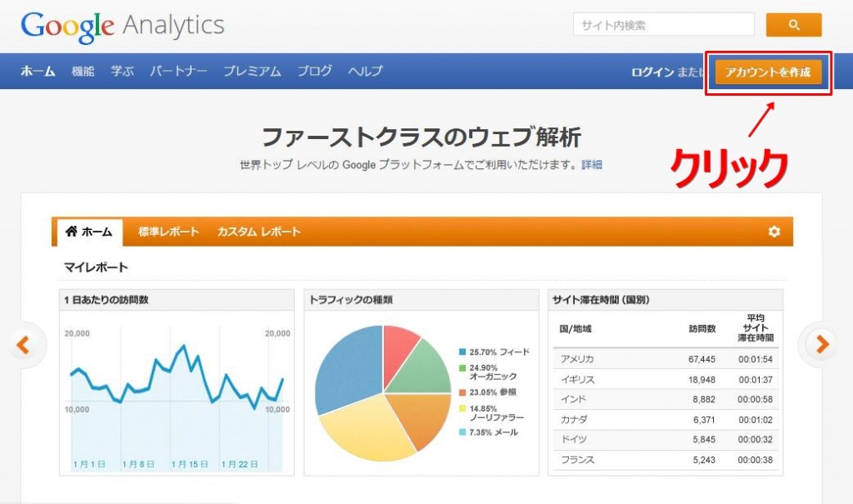Advance carousel with right arrow
The height and width of the screenshot is (504, 853).
(x=822, y=344)
